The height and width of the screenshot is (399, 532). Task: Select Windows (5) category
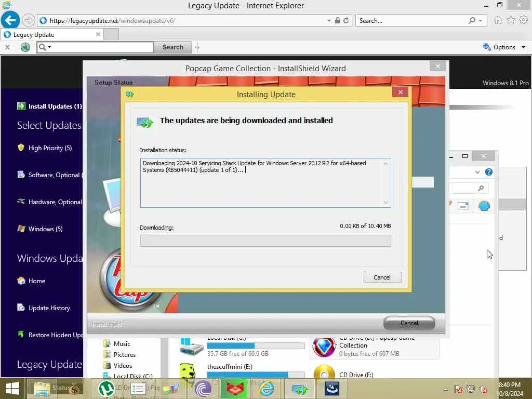coord(46,229)
